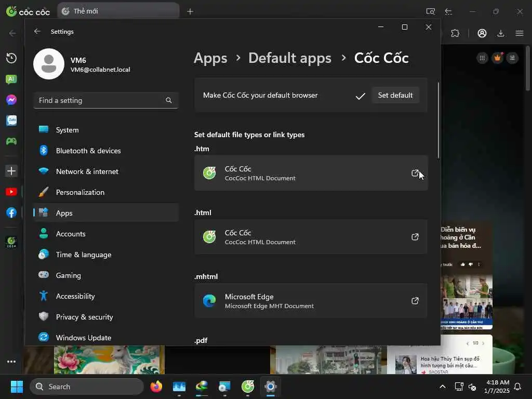532x399 pixels.
Task: Click the network status icon in the system tray
Action: (x=459, y=387)
